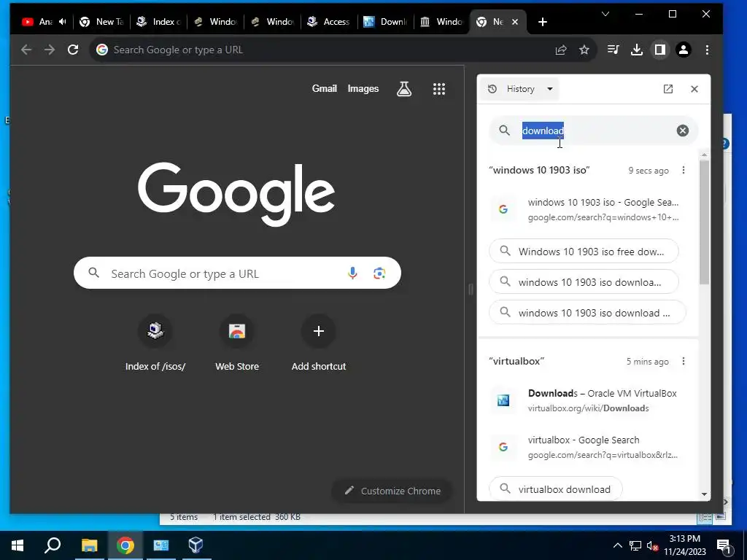Reload the current page
This screenshot has height=560, width=747.
(x=73, y=50)
